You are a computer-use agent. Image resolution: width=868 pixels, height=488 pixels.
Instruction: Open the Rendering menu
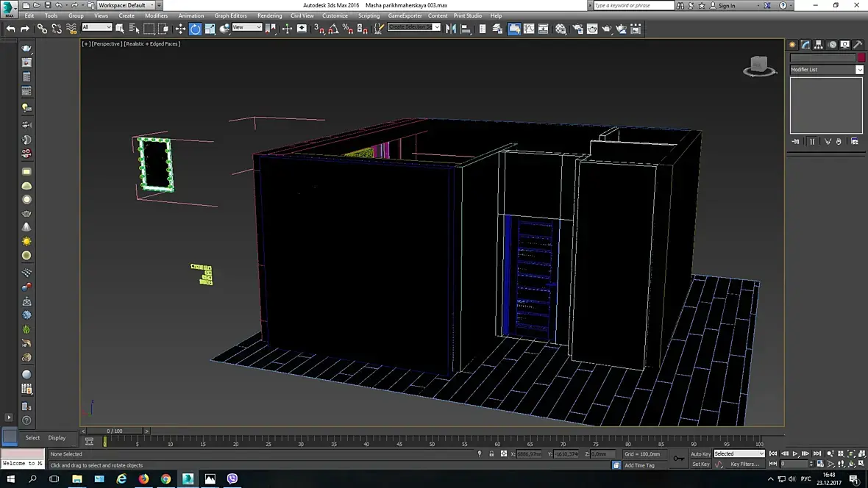click(269, 15)
